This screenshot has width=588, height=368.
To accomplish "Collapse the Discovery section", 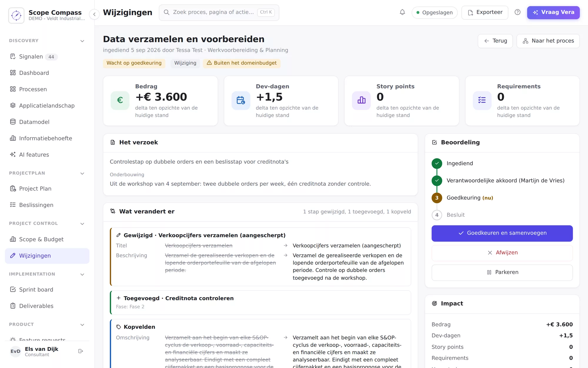I will [x=82, y=41].
